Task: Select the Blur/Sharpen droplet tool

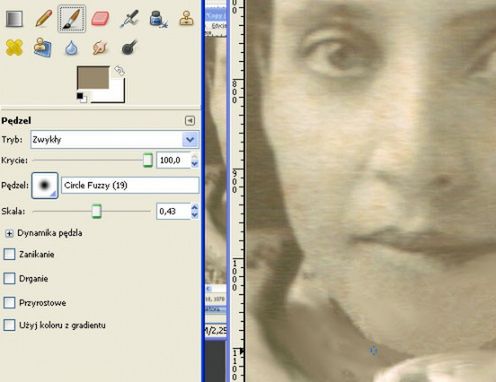Action: tap(71, 48)
